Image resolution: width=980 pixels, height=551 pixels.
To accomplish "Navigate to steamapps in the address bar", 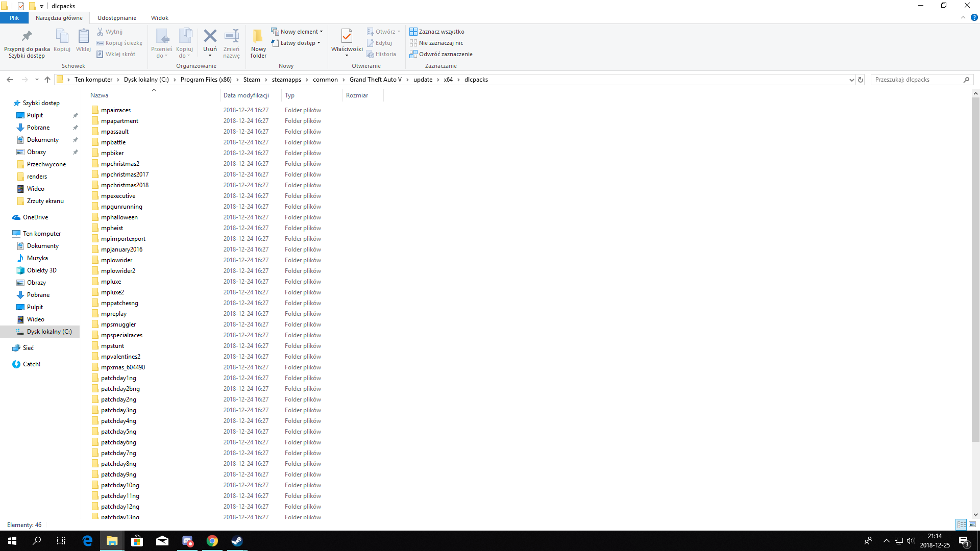I will point(286,80).
